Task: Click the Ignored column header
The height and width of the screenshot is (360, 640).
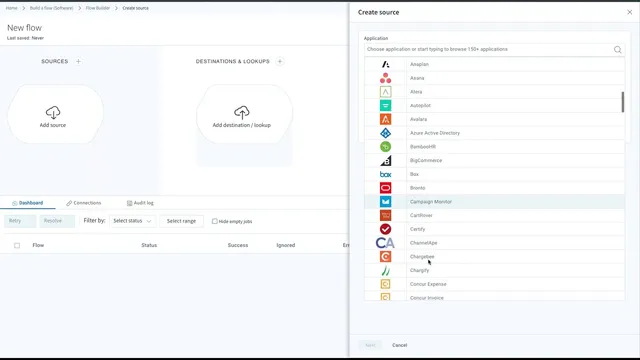Action: click(286, 245)
